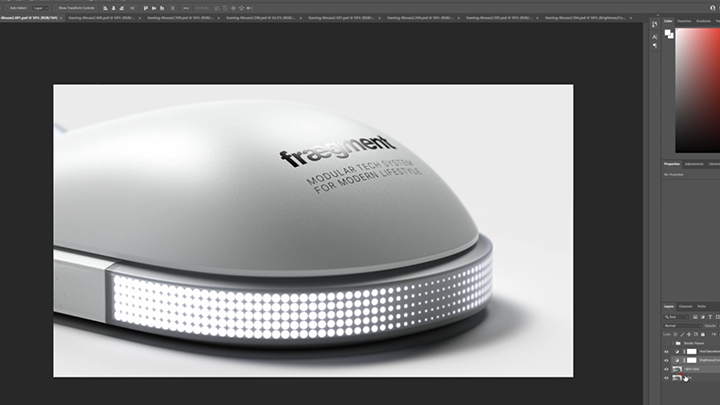Open the collapsed History panel icon
Viewport: 720px width, 405px height.
(654, 24)
